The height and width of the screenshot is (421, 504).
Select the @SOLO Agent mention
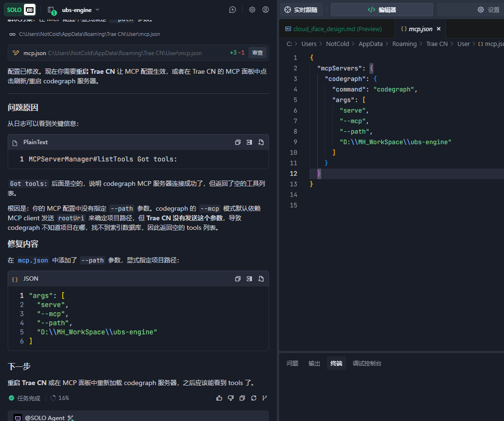pos(45,418)
